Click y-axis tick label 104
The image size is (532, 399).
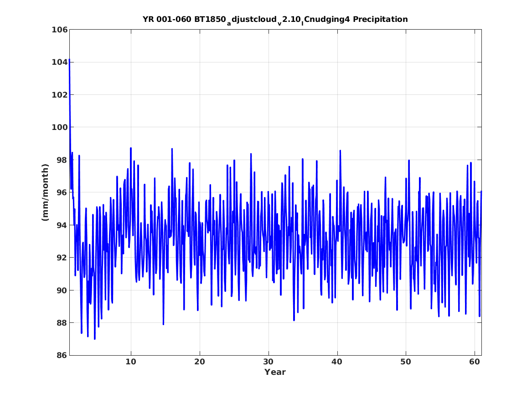click(x=59, y=62)
